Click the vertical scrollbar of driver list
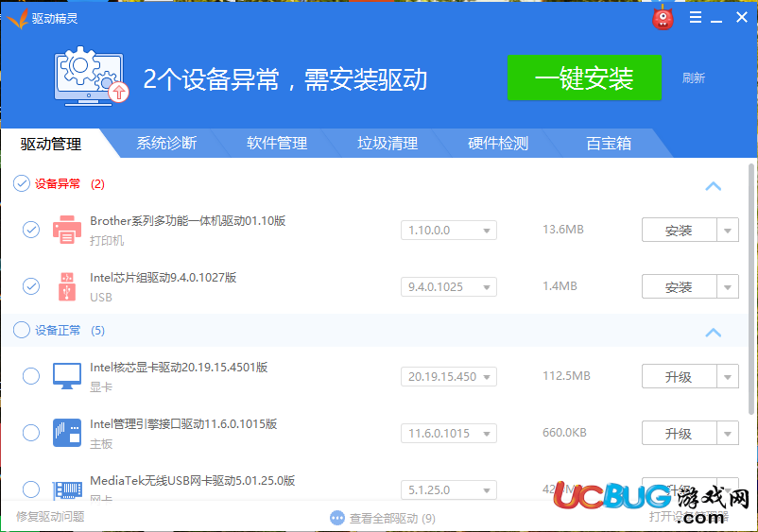Viewport: 758px width, 532px height. (751, 289)
